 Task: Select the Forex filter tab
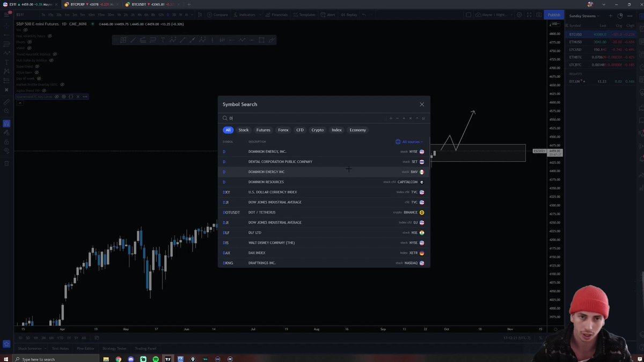tap(283, 130)
